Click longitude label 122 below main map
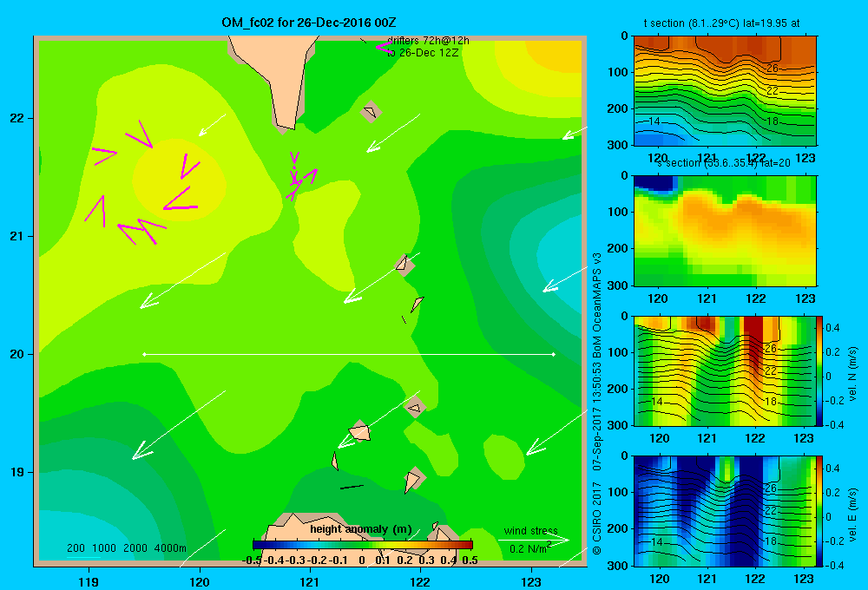This screenshot has height=590, width=868. pyautogui.click(x=420, y=581)
